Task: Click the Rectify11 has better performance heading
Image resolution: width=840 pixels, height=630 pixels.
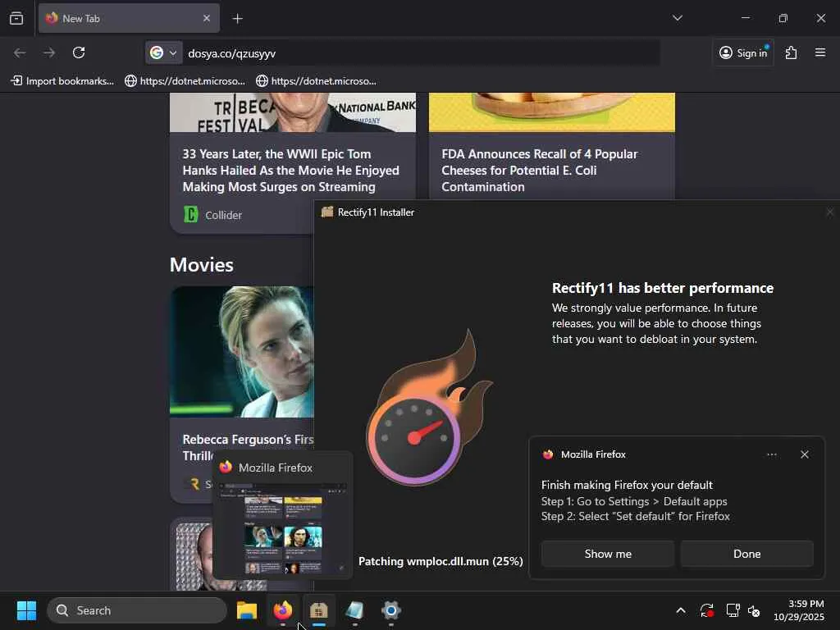Action: (x=663, y=288)
